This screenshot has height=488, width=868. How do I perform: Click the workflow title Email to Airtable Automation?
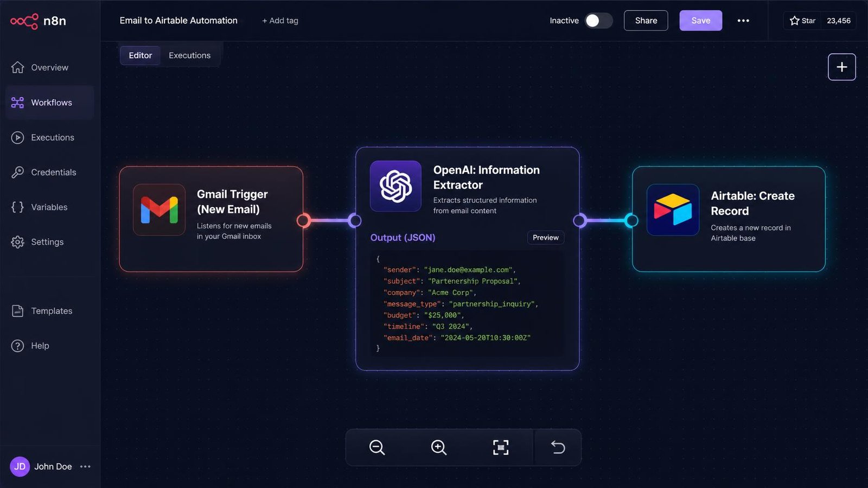tap(178, 21)
